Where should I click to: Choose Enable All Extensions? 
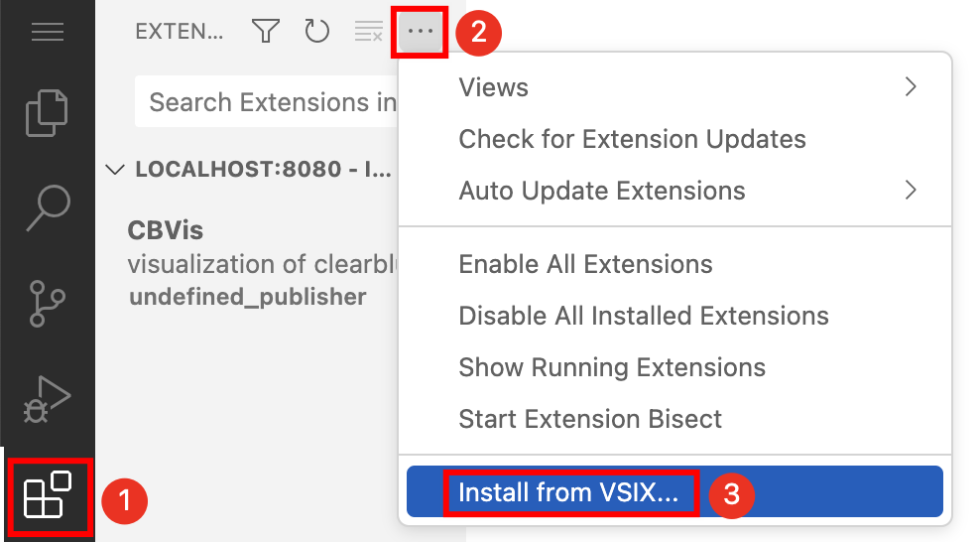[585, 264]
